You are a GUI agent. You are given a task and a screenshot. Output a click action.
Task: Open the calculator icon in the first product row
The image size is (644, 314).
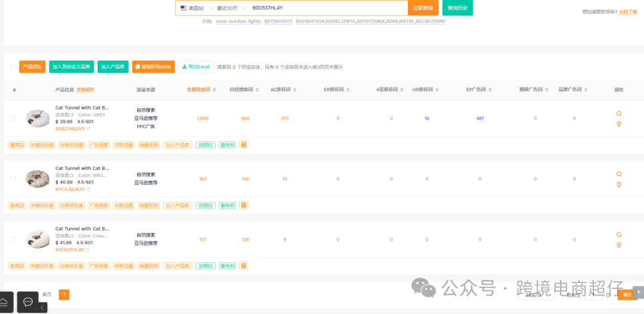tap(244, 145)
